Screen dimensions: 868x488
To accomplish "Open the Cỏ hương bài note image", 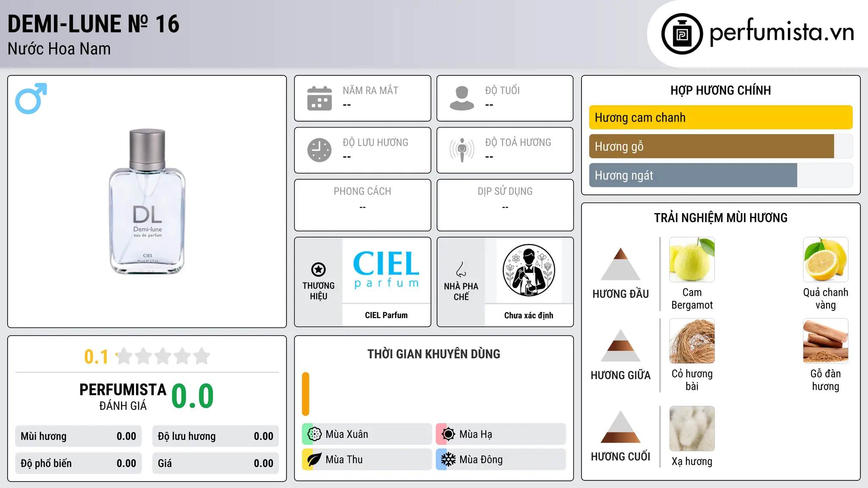I will (692, 341).
